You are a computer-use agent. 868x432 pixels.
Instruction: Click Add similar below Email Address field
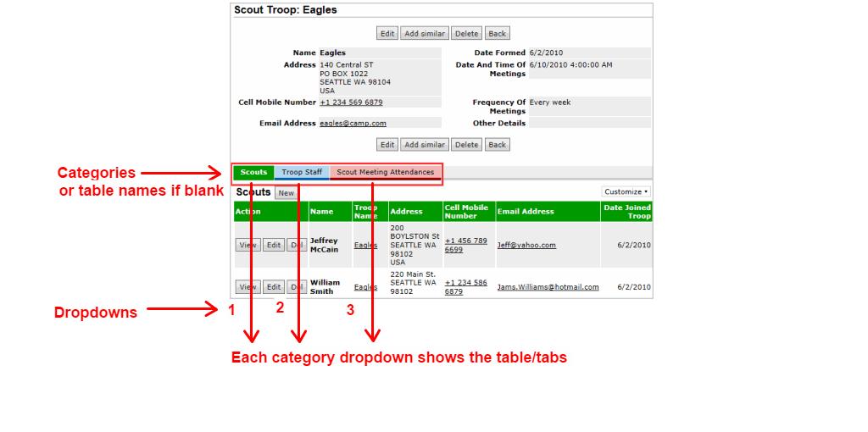coord(424,145)
